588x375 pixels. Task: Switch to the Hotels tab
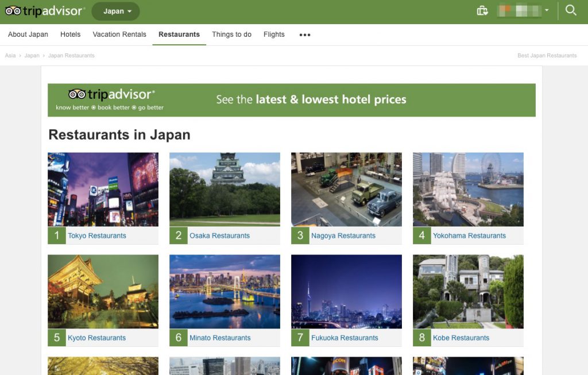[x=71, y=34]
